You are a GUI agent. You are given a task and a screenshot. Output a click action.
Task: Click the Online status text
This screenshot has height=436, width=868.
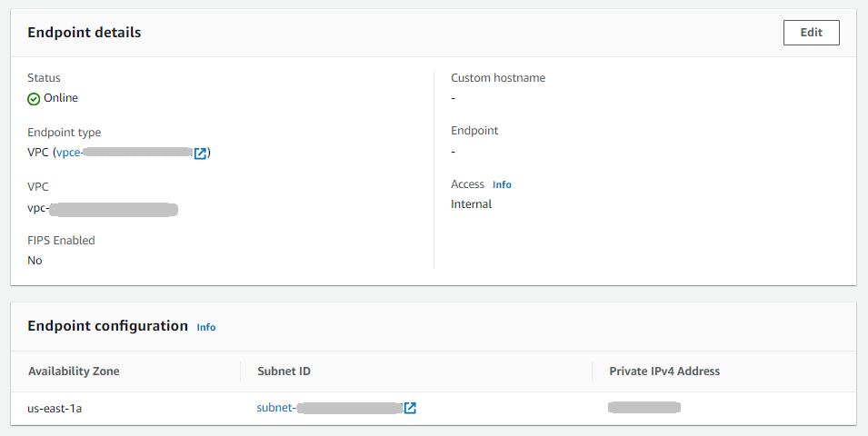pyautogui.click(x=61, y=98)
